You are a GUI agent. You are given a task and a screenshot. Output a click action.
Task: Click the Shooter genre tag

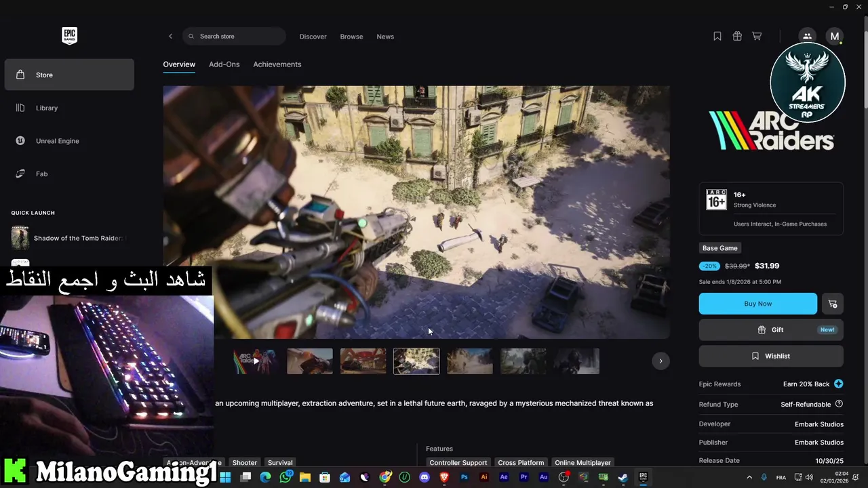245,462
